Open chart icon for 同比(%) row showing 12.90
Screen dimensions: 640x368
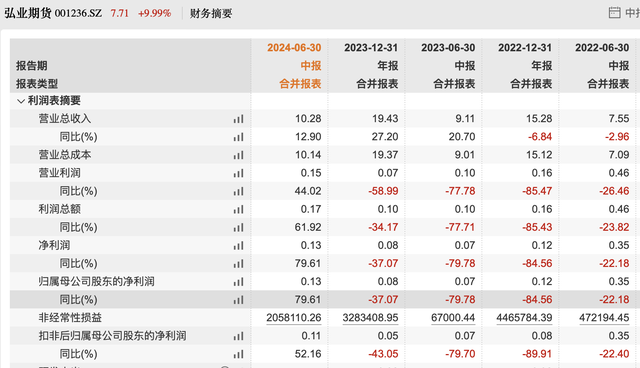(x=238, y=137)
